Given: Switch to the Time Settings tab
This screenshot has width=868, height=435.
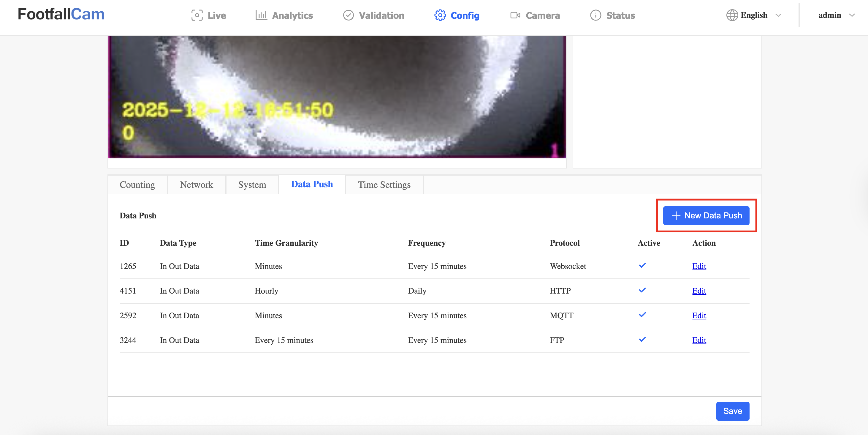Looking at the screenshot, I should [384, 185].
